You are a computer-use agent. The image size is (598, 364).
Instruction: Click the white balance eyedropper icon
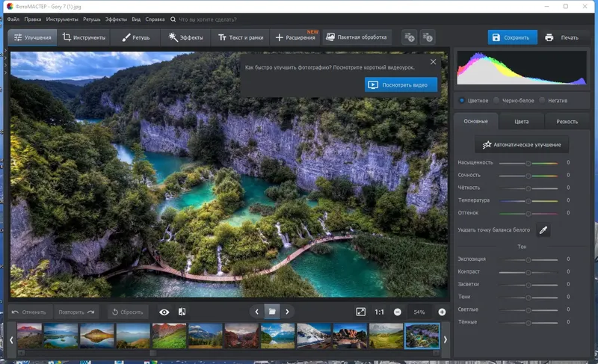(x=543, y=230)
